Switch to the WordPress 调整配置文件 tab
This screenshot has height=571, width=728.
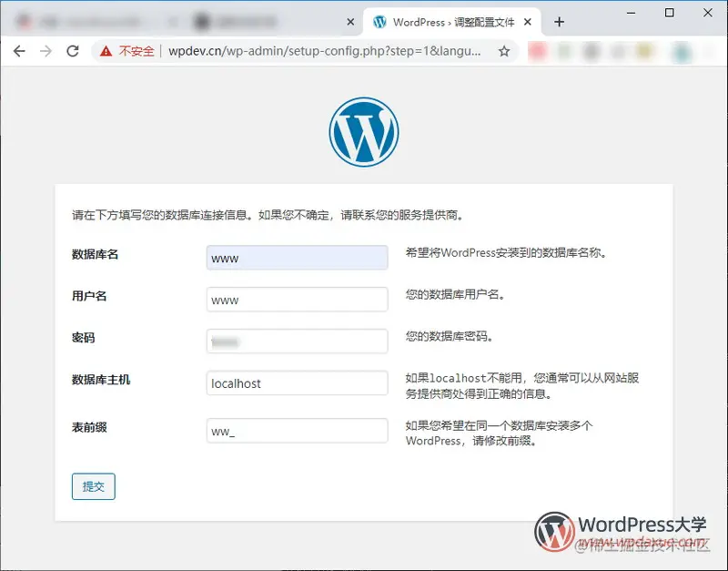(x=452, y=22)
